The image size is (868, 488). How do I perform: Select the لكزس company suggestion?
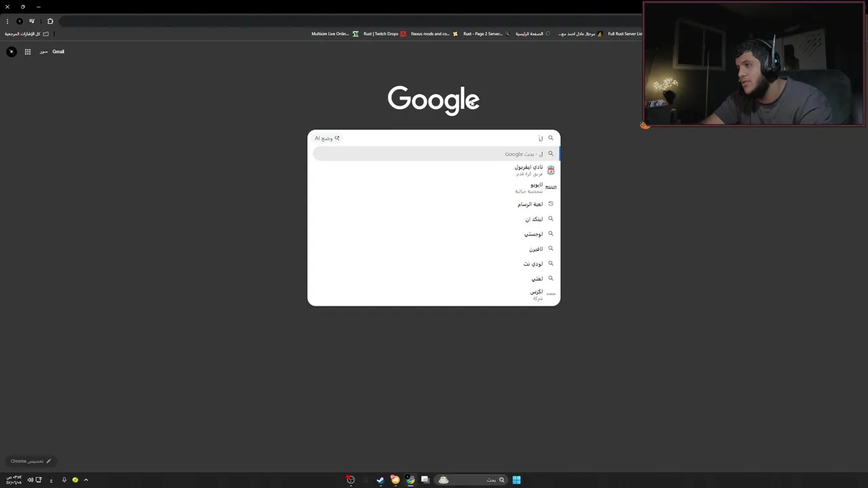pos(434,295)
